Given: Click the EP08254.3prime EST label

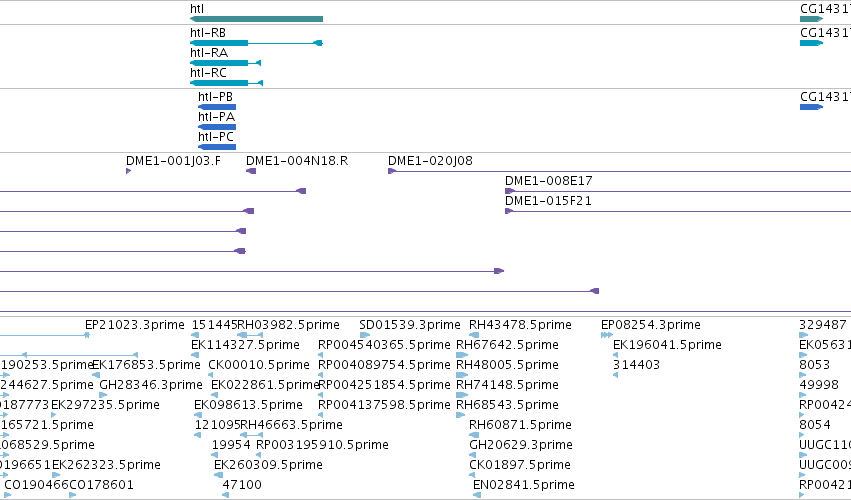Looking at the screenshot, I should pos(651,325).
